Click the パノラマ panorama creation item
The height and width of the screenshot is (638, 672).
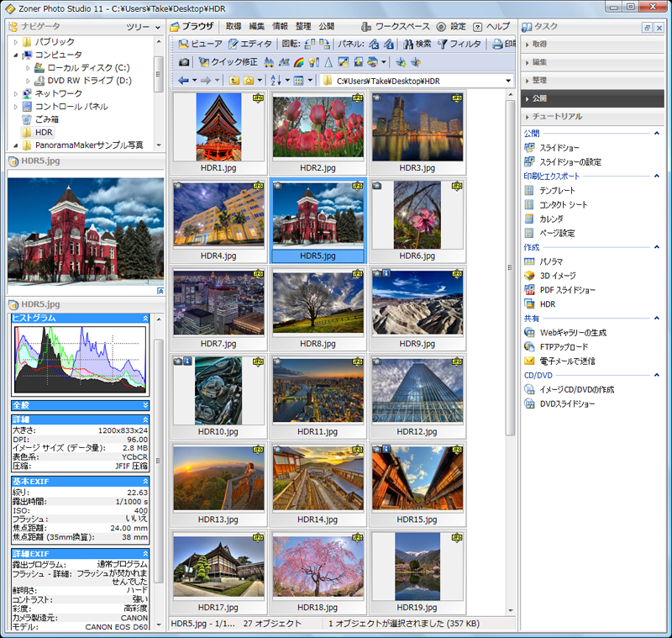(551, 261)
